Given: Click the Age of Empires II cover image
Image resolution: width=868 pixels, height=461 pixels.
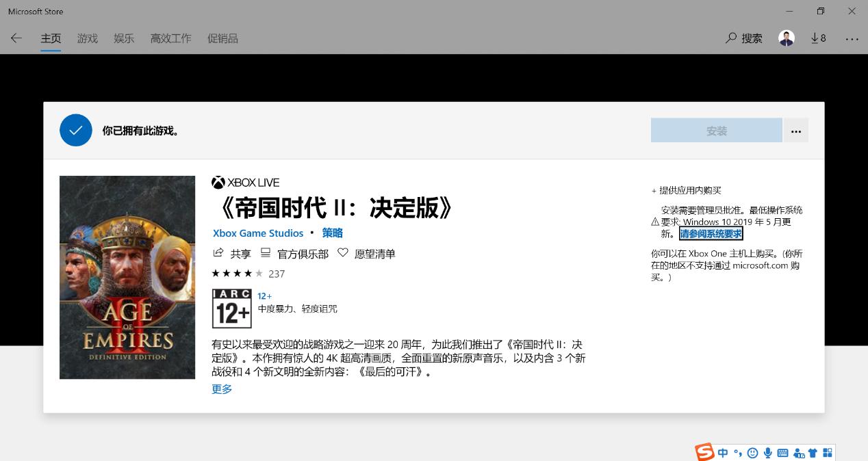Looking at the screenshot, I should pyautogui.click(x=127, y=277).
